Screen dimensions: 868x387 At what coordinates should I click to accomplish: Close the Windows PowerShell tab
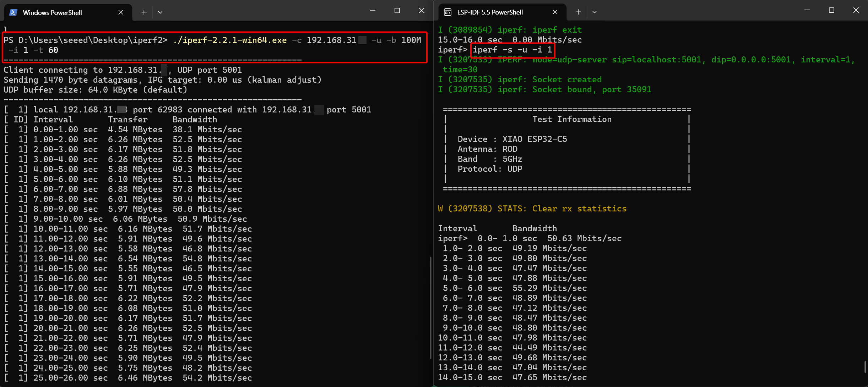point(121,12)
